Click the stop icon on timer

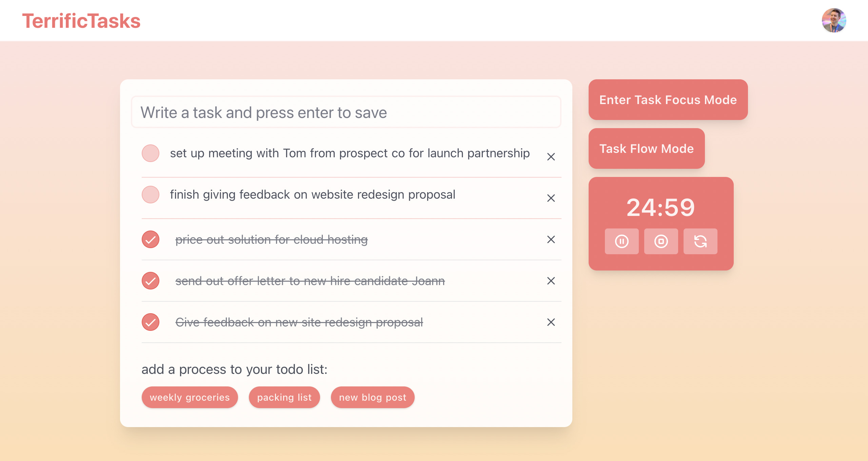(x=661, y=241)
